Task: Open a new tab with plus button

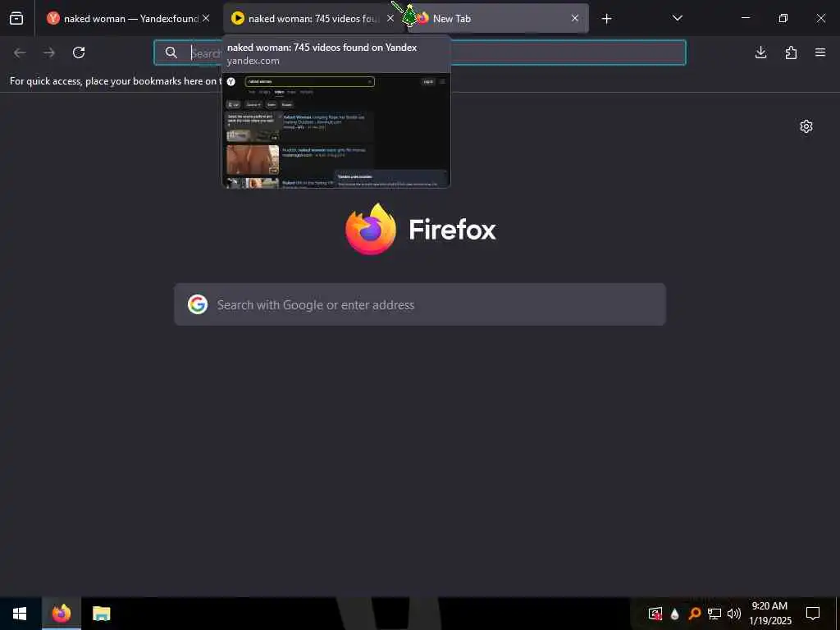Action: click(606, 19)
